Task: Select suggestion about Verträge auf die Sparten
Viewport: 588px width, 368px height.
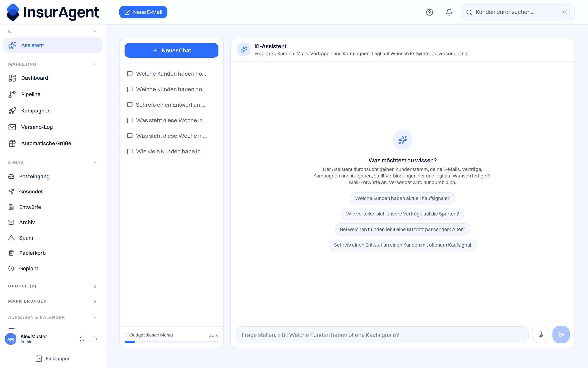Action: point(402,214)
